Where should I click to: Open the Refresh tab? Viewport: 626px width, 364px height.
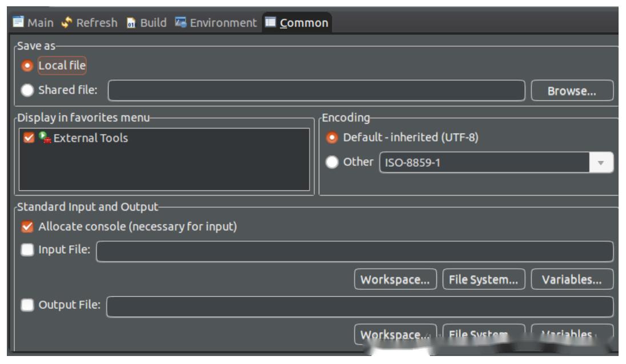point(91,23)
